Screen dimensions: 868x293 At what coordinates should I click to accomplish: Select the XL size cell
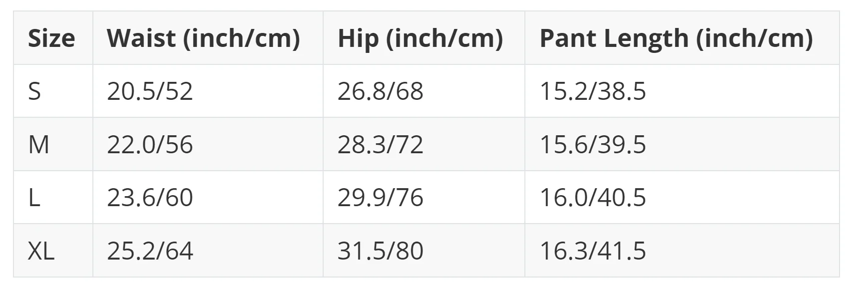[x=41, y=251]
